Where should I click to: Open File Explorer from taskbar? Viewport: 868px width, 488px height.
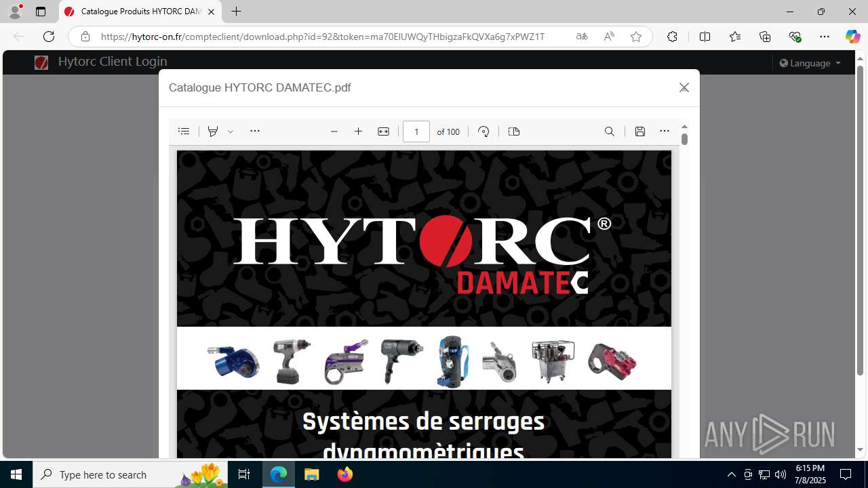[312, 474]
